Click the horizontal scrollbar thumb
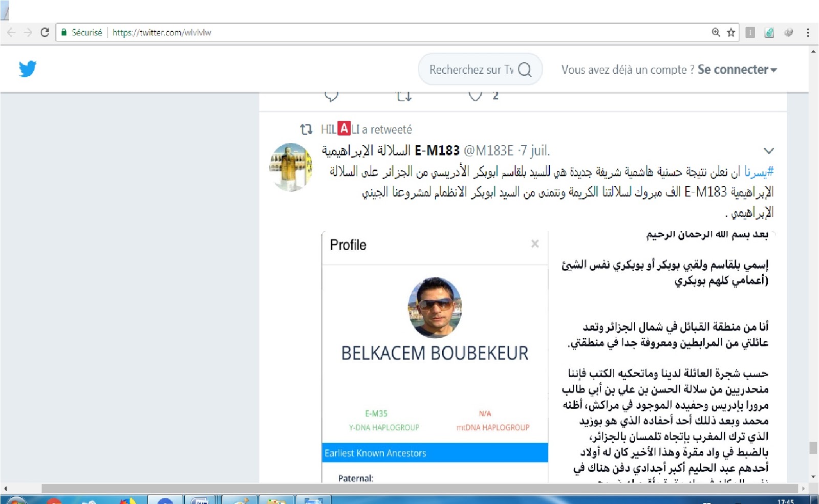 tap(420, 489)
